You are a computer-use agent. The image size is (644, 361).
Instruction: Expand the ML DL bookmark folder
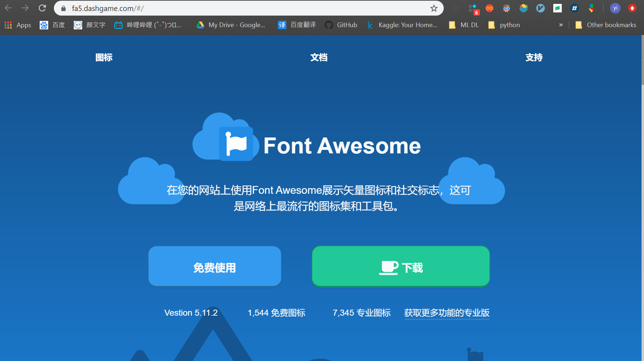coord(464,25)
